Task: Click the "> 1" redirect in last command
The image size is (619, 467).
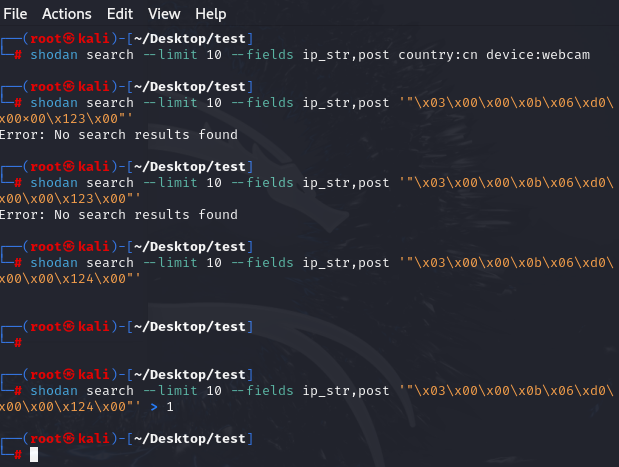Action: click(160, 407)
